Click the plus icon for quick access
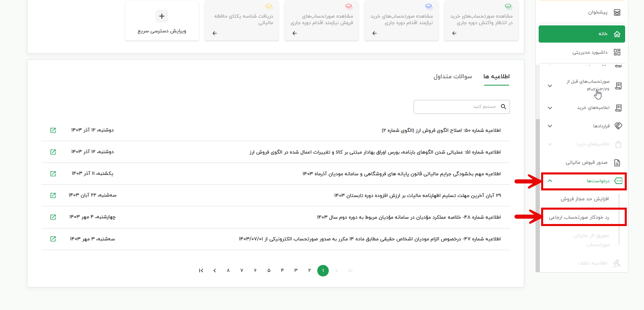This screenshot has height=310, width=644. (x=162, y=16)
